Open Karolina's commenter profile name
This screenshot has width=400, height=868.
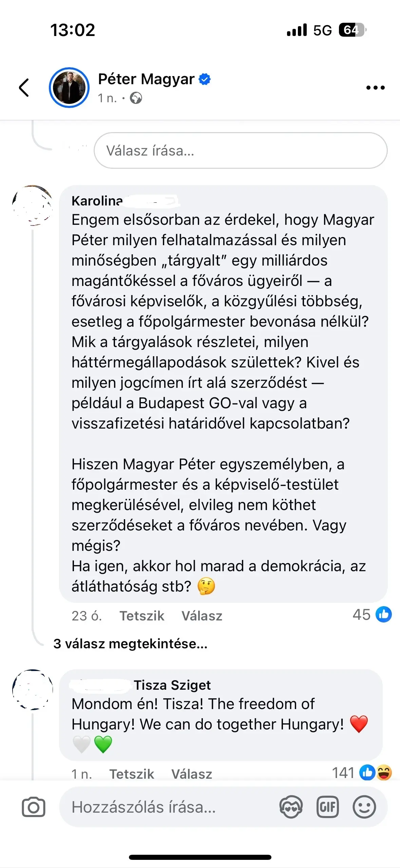click(x=97, y=201)
